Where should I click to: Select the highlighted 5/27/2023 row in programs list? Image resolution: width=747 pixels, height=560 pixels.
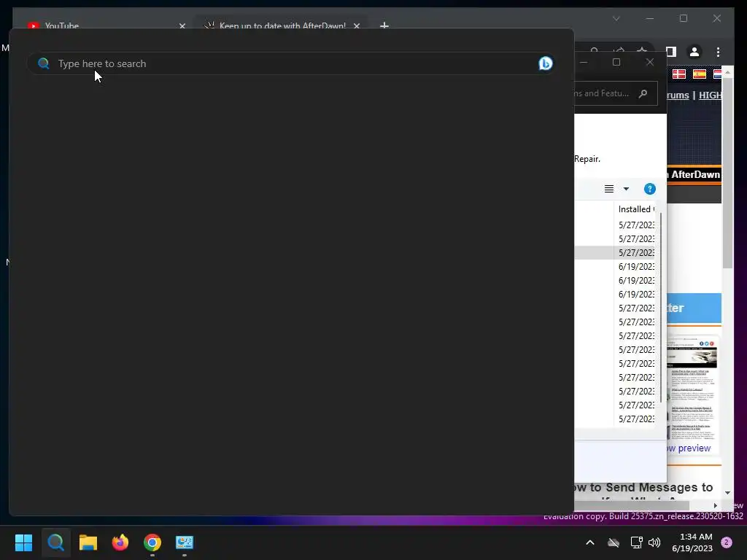614,252
